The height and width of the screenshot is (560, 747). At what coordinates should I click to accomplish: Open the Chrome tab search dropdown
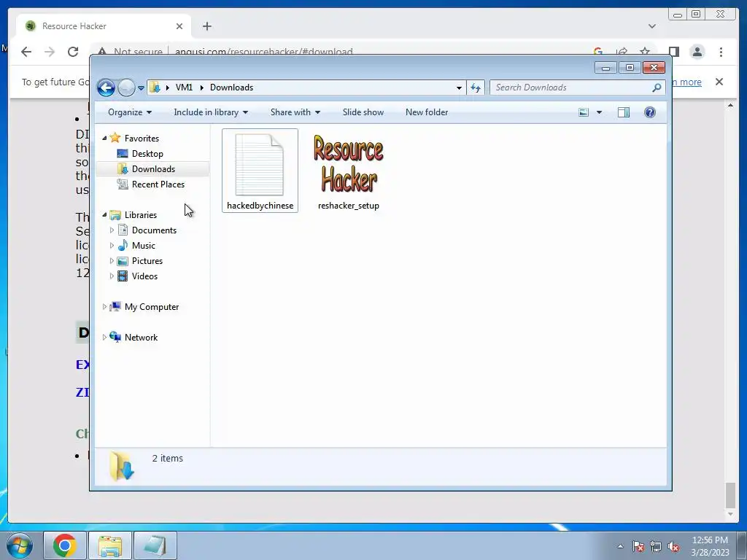652,26
